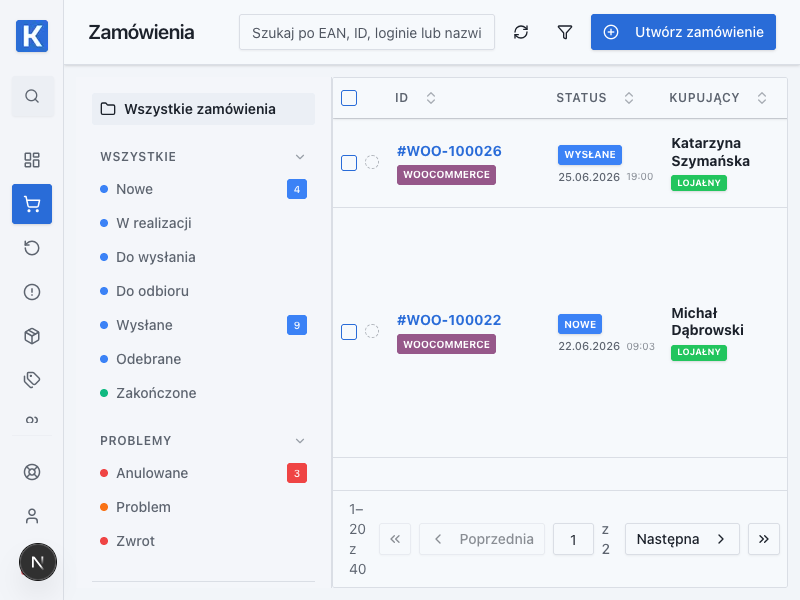This screenshot has height=600, width=800.
Task: Open the dashboard grid icon
Action: click(x=32, y=160)
